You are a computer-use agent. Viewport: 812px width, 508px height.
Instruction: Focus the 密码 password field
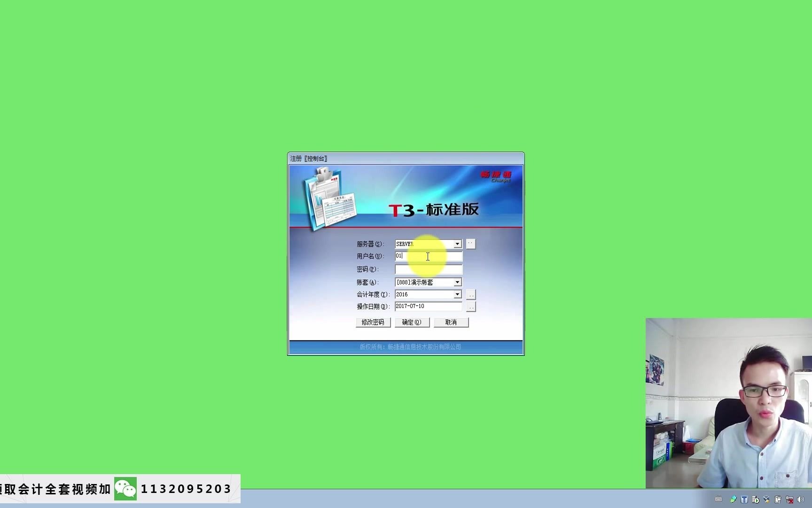[429, 270]
